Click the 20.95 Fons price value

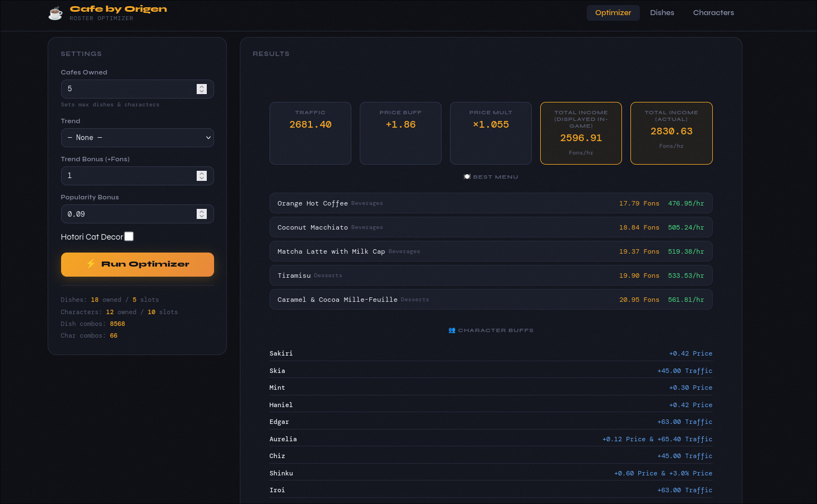pyautogui.click(x=639, y=300)
